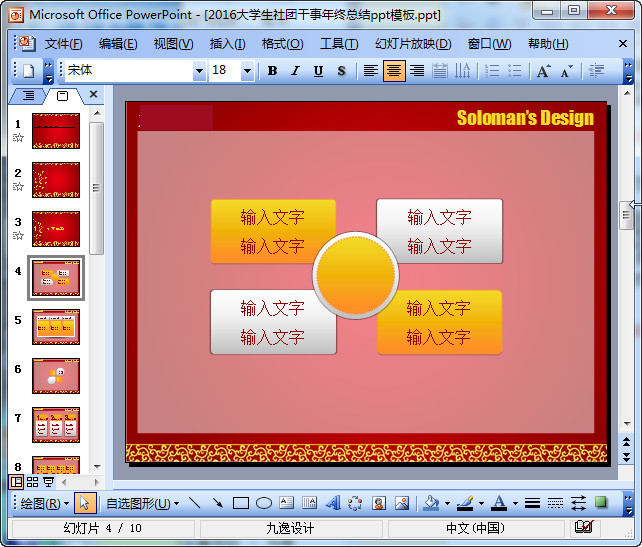The width and height of the screenshot is (642, 547).
Task: Open 自选图形(U) AutoShapes menu
Action: (142, 503)
